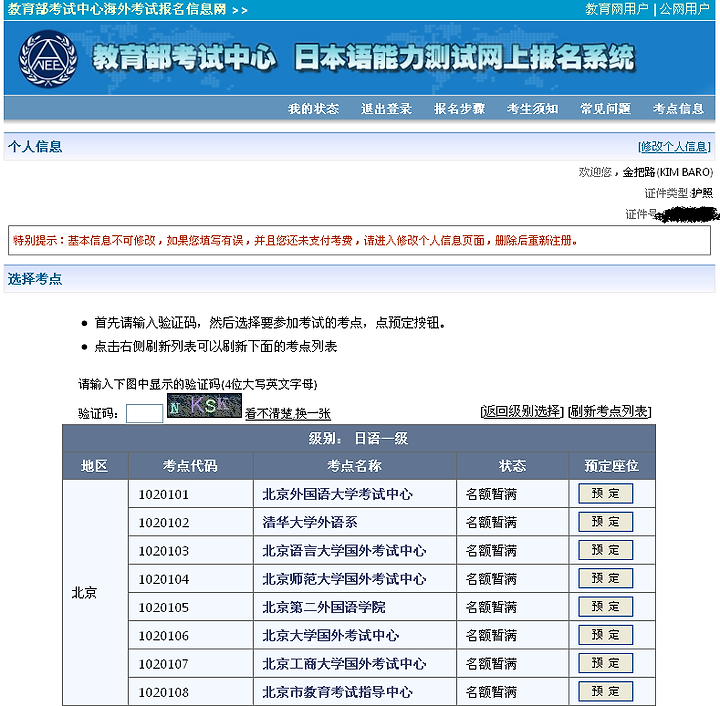The height and width of the screenshot is (706, 720).
Task: Click the 北京第二外国语学院 name
Action: click(324, 607)
